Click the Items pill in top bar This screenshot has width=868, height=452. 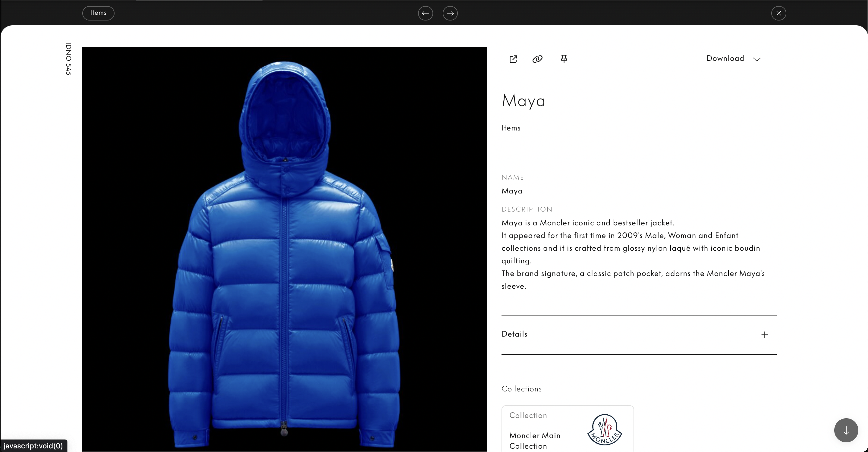tap(98, 13)
